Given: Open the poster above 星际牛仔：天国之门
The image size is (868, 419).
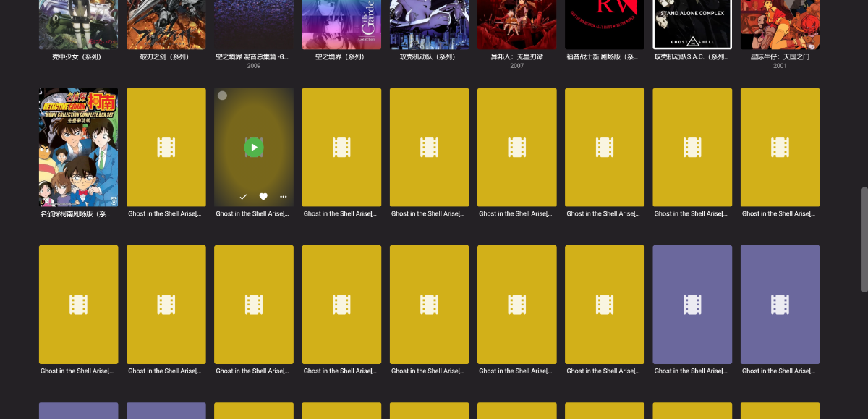Looking at the screenshot, I should 780,25.
